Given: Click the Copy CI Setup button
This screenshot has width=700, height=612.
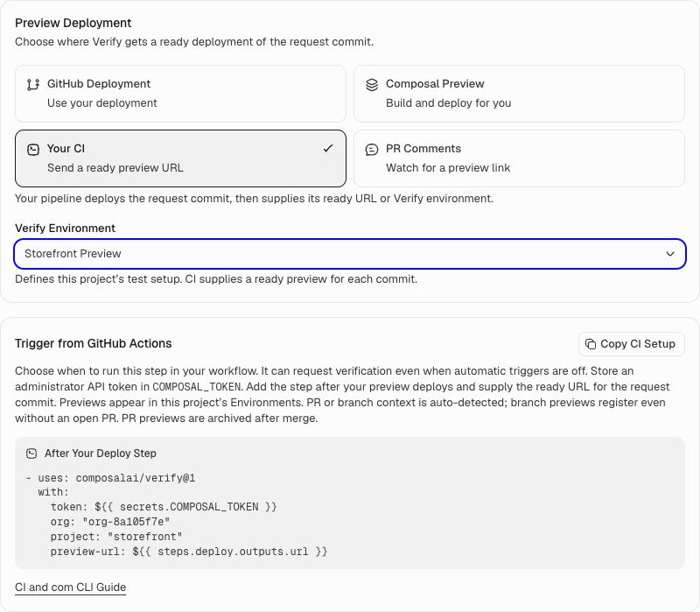Looking at the screenshot, I should [x=631, y=344].
